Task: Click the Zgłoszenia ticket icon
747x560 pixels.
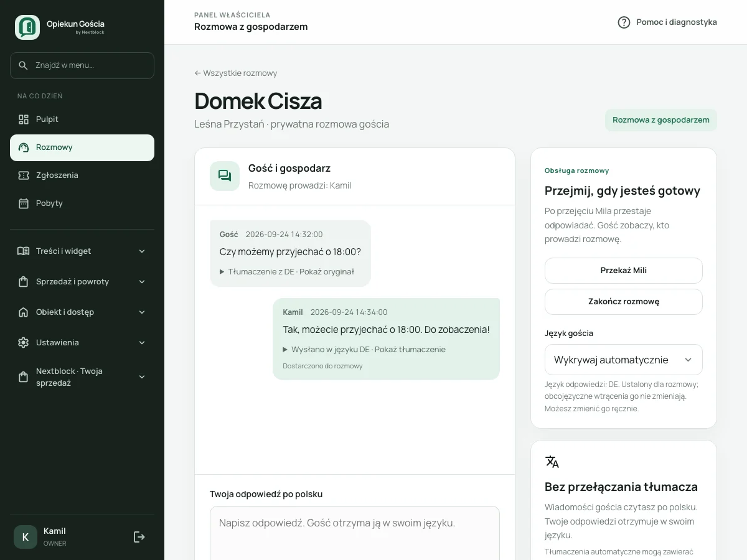Action: [x=24, y=175]
